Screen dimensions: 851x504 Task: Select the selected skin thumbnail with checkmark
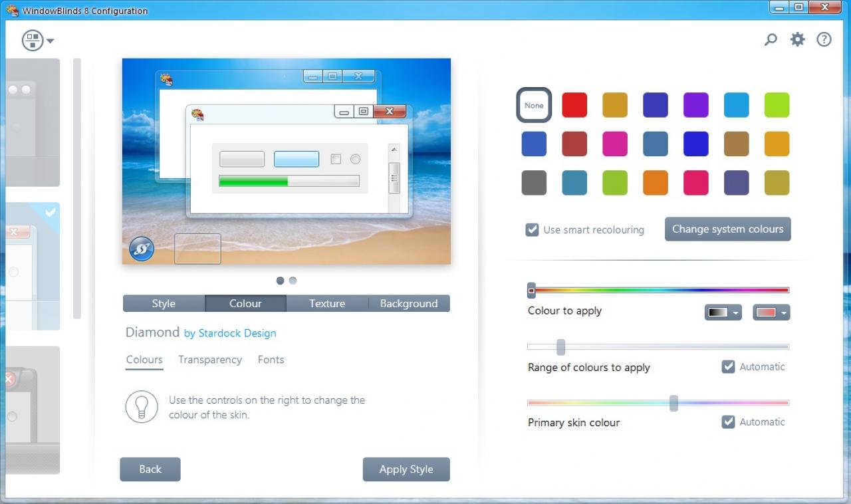click(x=33, y=266)
